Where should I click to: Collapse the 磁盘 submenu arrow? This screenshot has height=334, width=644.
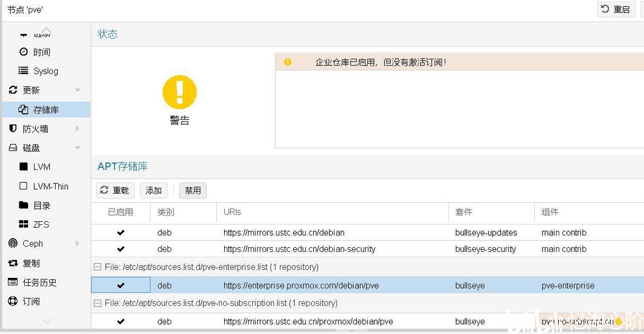click(78, 148)
